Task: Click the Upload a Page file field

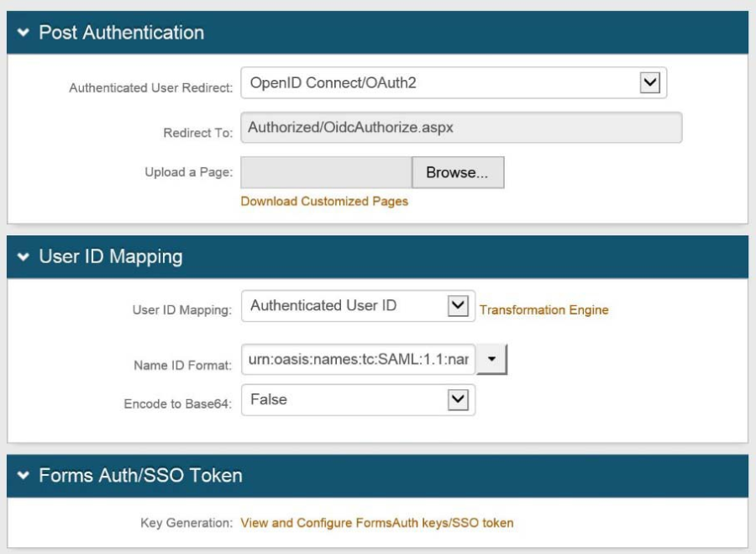Action: 326,172
